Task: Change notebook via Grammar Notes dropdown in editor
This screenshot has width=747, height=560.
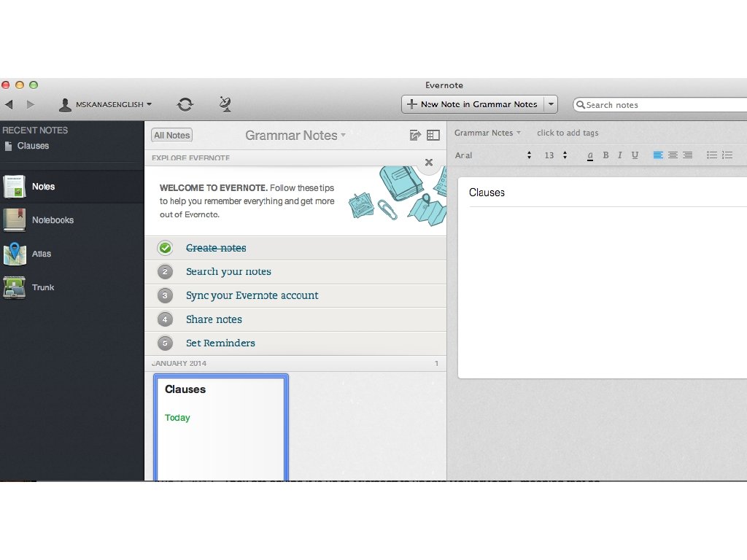Action: [x=487, y=133]
